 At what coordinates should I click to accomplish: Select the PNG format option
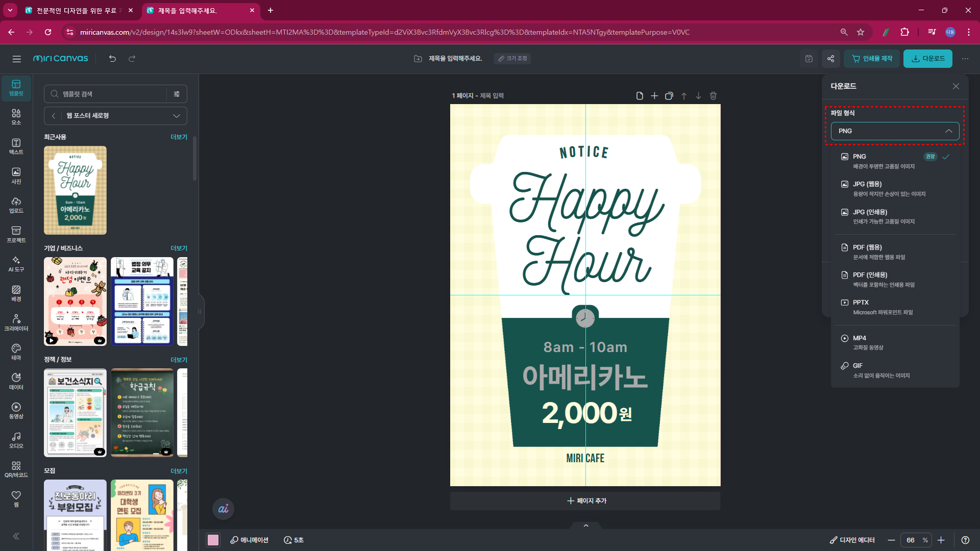[895, 161]
